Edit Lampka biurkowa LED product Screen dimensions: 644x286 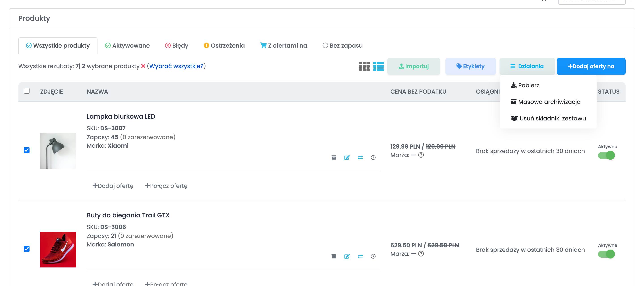tap(347, 157)
